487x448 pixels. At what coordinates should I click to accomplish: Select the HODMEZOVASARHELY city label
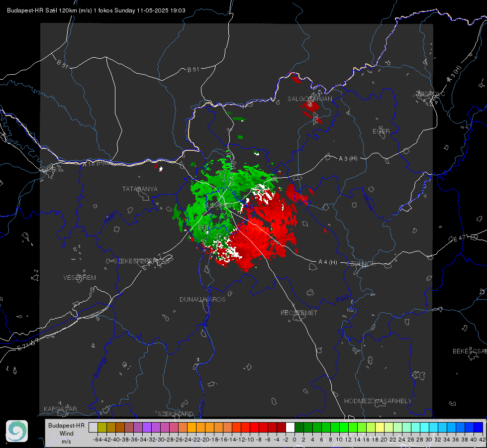click(378, 401)
